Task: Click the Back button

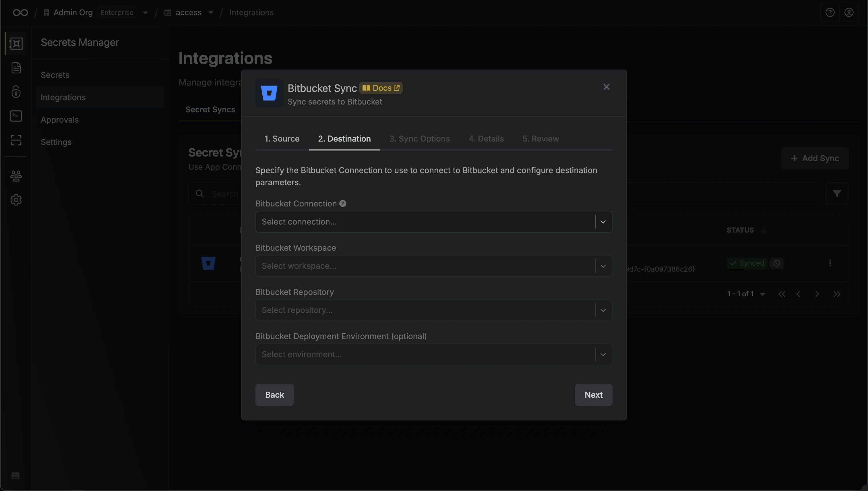Action: (x=274, y=395)
